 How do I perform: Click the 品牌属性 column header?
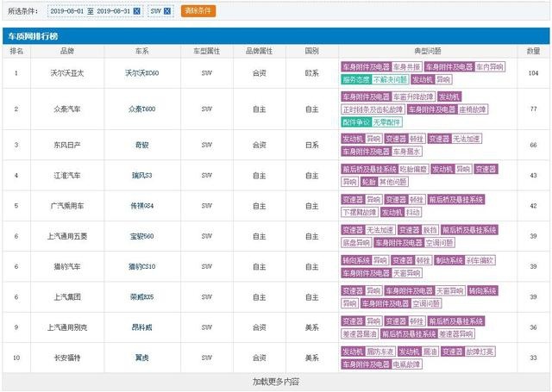point(259,51)
